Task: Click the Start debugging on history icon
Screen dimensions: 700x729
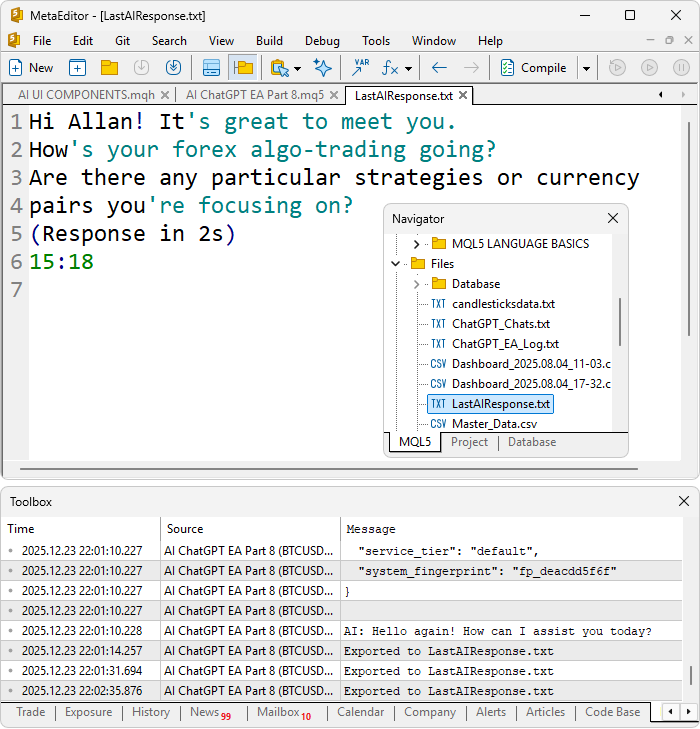Action: [x=617, y=68]
